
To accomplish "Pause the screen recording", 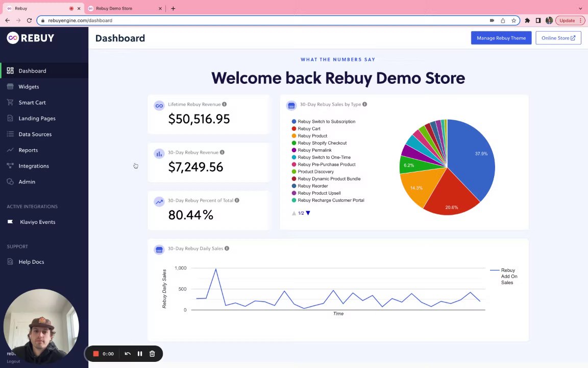I will click(x=140, y=354).
